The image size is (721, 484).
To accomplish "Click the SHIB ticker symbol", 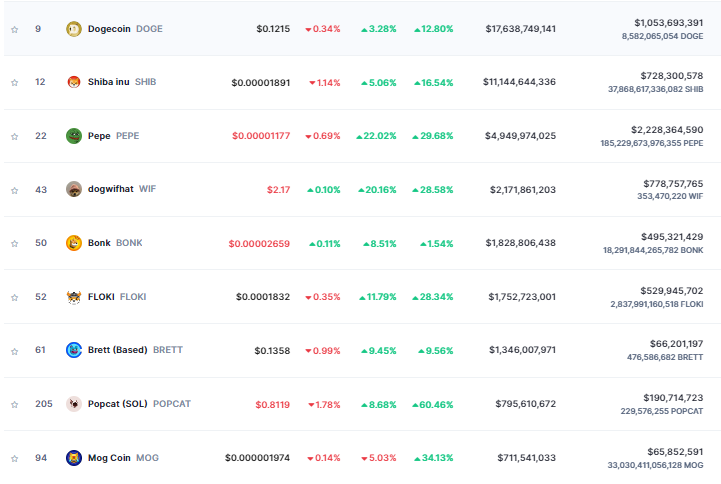I will point(145,82).
